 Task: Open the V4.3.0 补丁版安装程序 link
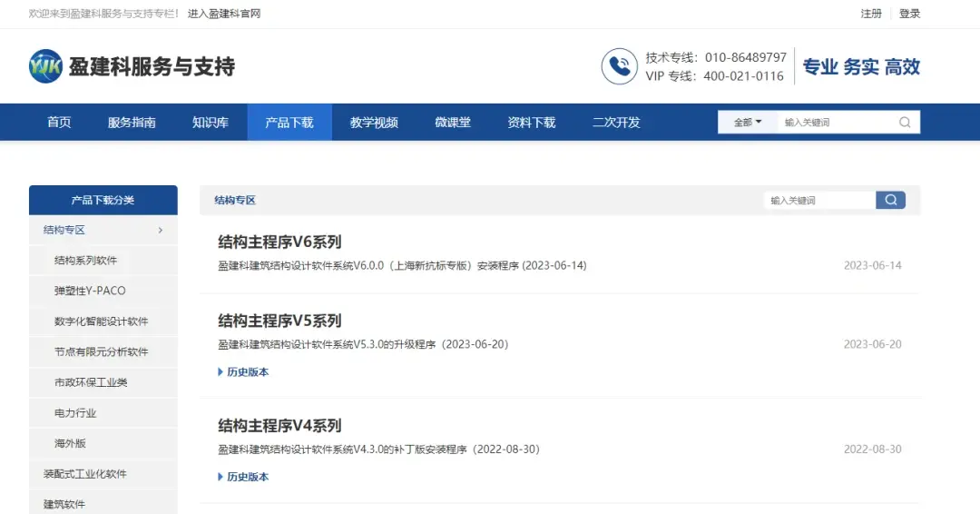click(378, 450)
